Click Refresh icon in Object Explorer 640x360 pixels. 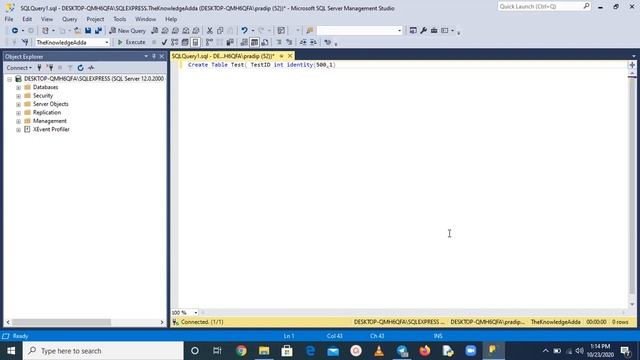(80, 68)
